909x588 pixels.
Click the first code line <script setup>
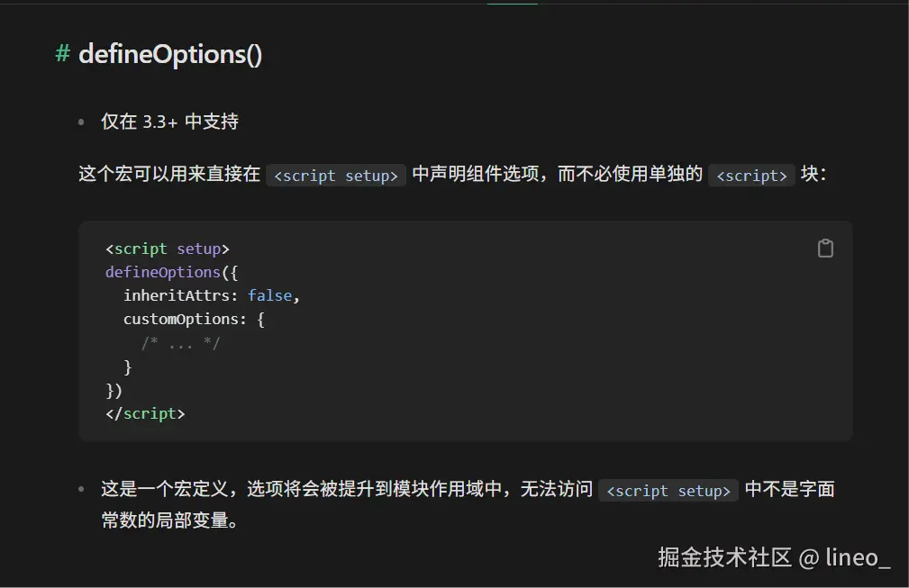click(x=168, y=249)
